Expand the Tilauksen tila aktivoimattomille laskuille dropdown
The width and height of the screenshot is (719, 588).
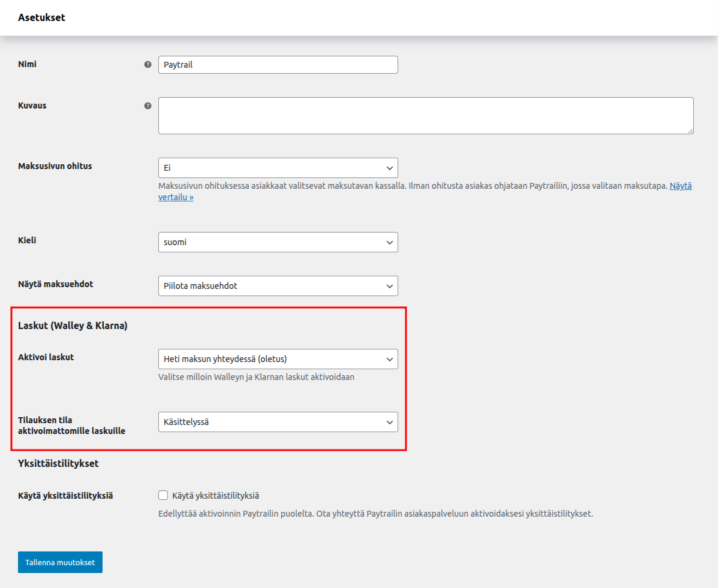pos(278,422)
